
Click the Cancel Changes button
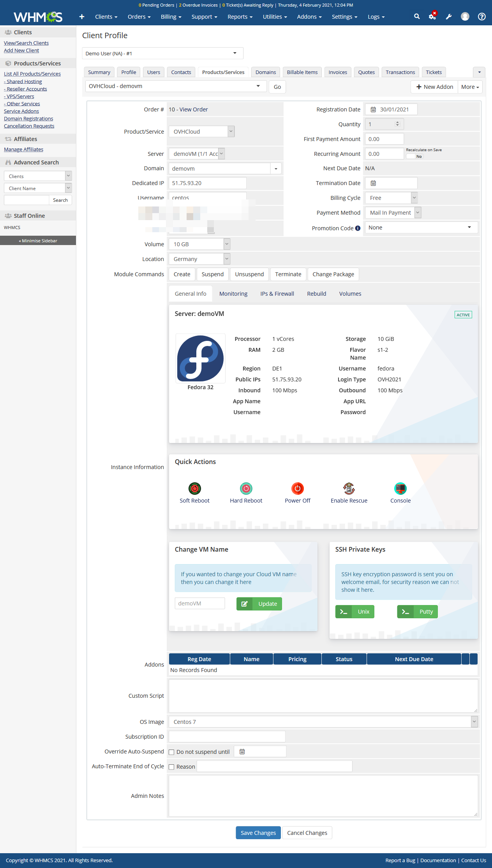coord(307,833)
